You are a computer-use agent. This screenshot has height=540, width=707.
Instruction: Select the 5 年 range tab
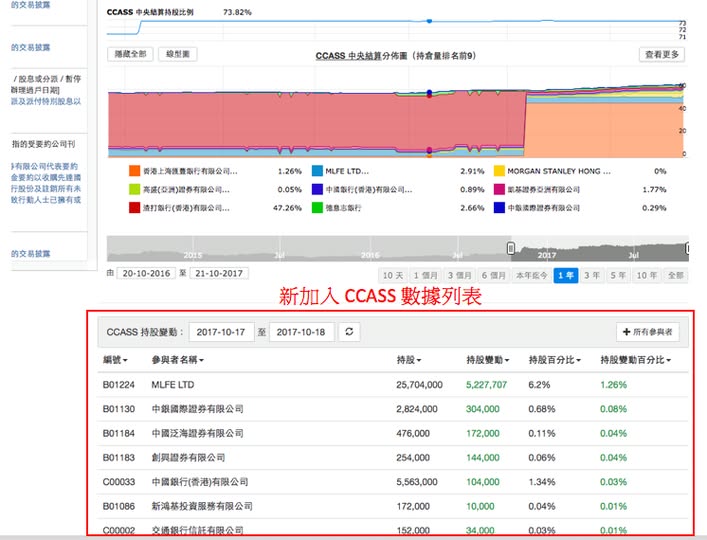point(618,275)
